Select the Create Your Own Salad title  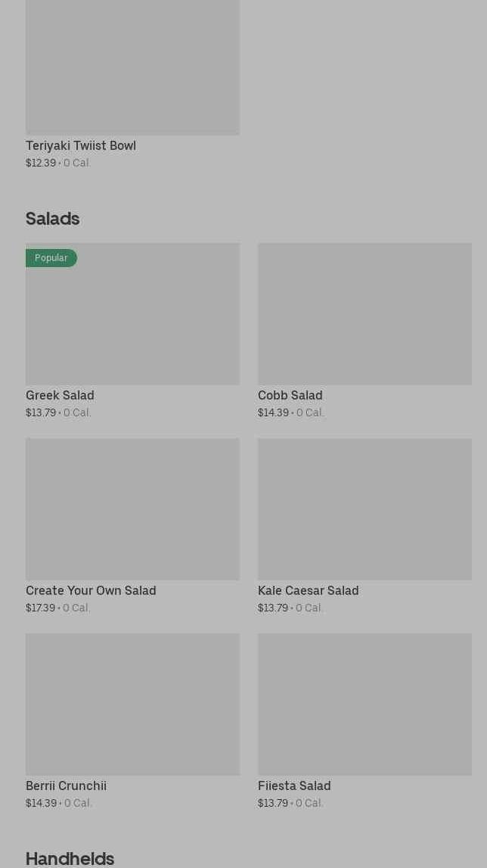pos(91,590)
